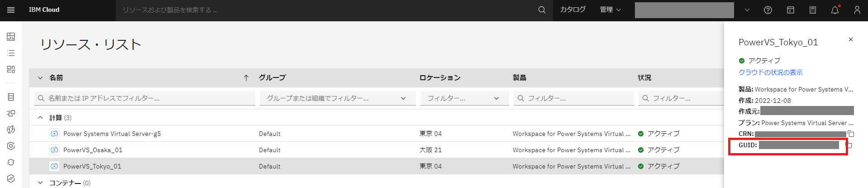Close the PowerVS_Tokyo_01 details panel
Screen dimensions: 868x188
click(x=851, y=40)
